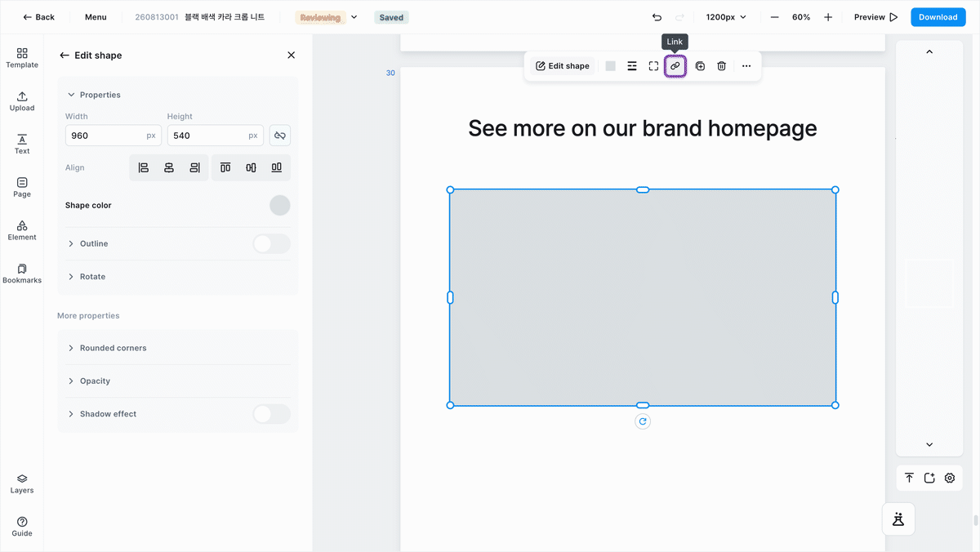Click the fill color swatch in floating toolbar

[611, 66]
